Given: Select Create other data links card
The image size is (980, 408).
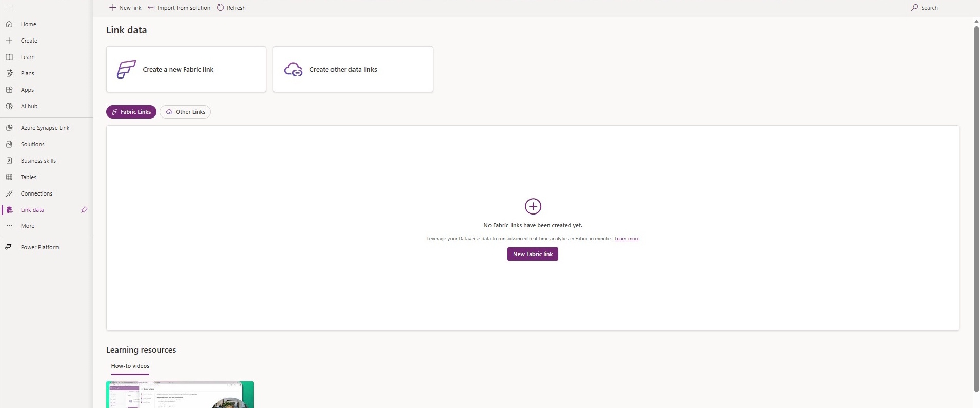Looking at the screenshot, I should point(353,69).
